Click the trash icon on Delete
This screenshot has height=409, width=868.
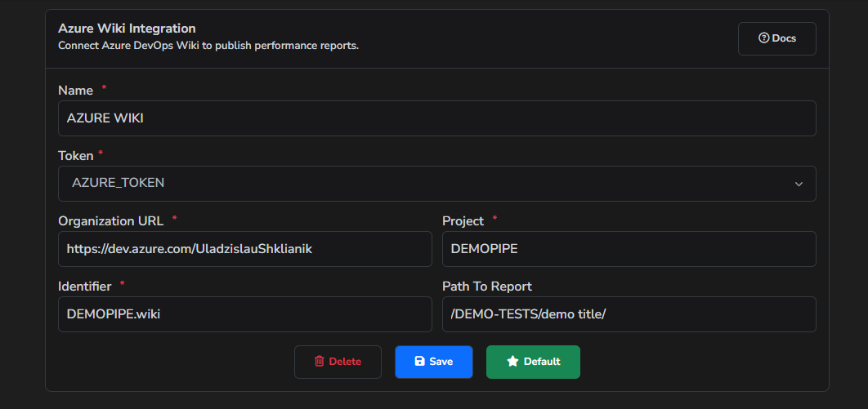click(x=320, y=362)
